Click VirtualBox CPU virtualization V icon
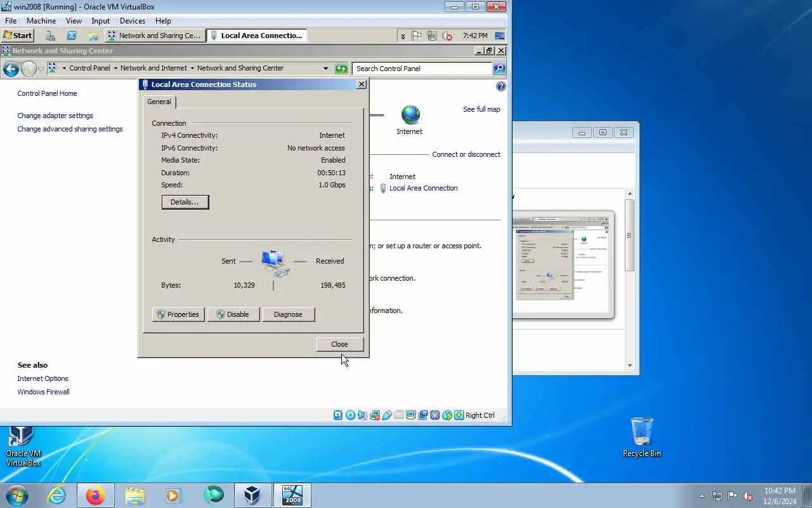812x508 pixels. [435, 415]
